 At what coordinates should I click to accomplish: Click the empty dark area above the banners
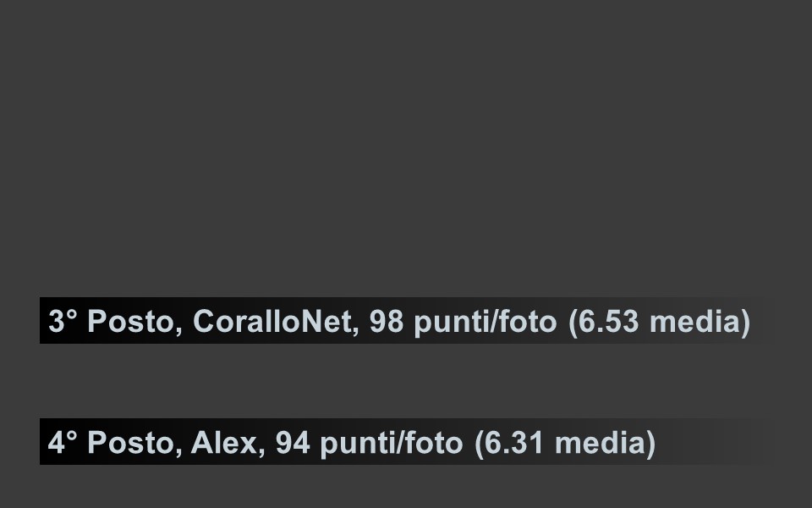click(x=406, y=145)
